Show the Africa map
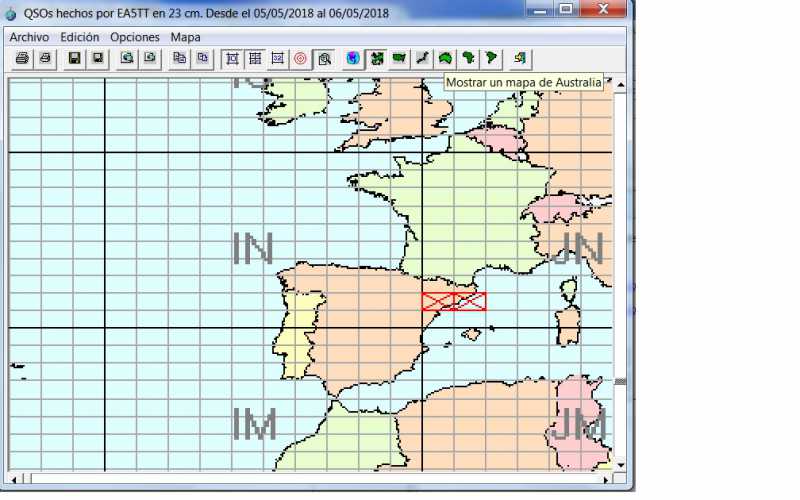This screenshot has height=500, width=800. coord(468,59)
